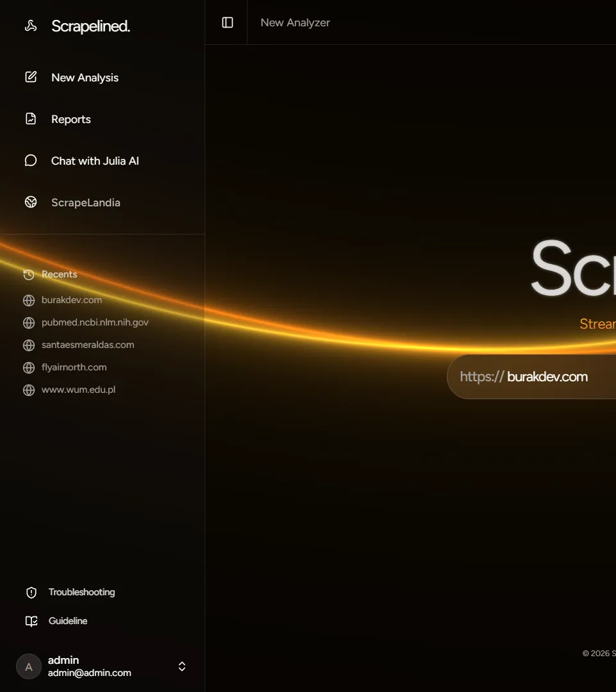Go to ScrapeLandia
This screenshot has width=616, height=692.
[x=86, y=202]
